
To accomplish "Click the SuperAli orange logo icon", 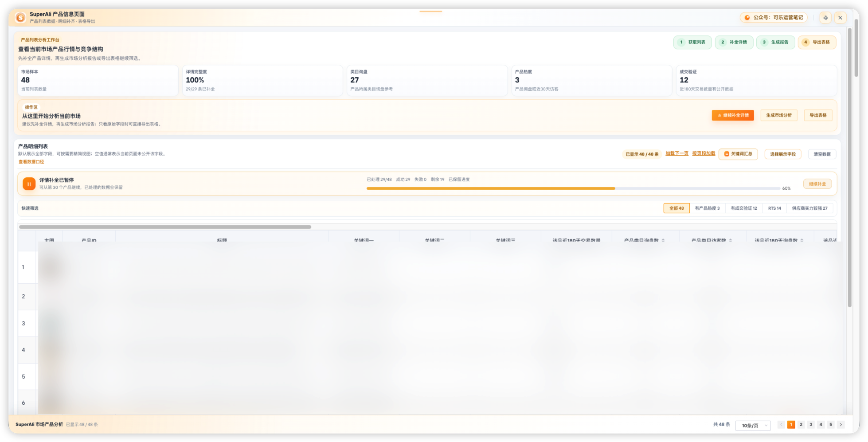I will coord(20,18).
